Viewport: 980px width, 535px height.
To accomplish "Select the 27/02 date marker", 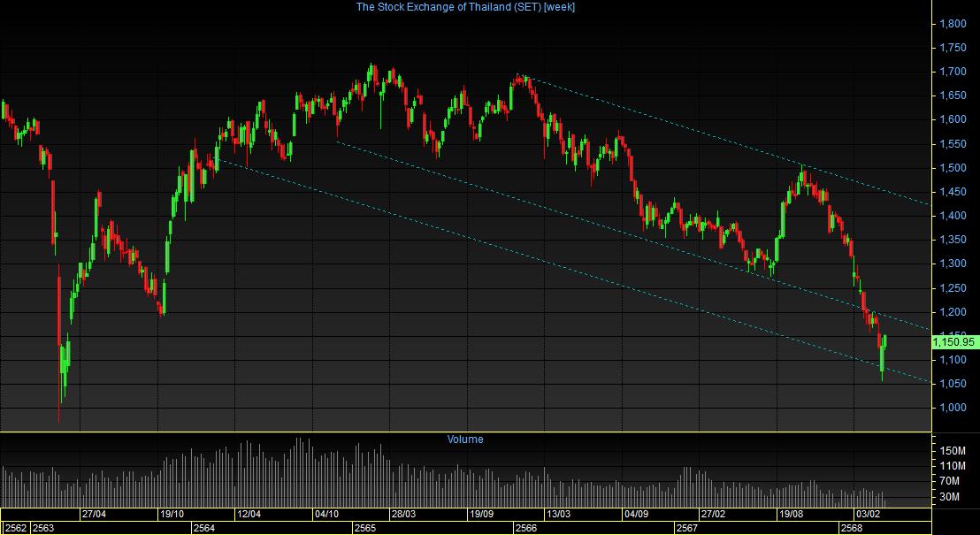I will point(713,515).
